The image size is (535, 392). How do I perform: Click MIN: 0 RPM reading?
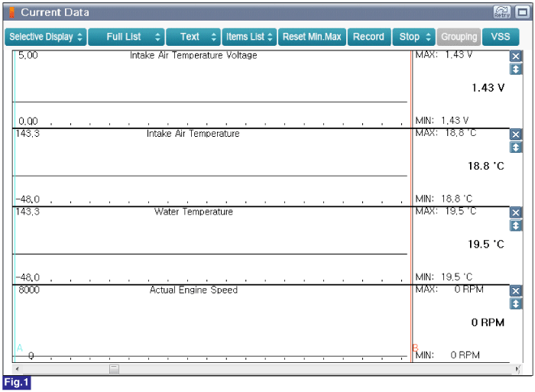(447, 355)
